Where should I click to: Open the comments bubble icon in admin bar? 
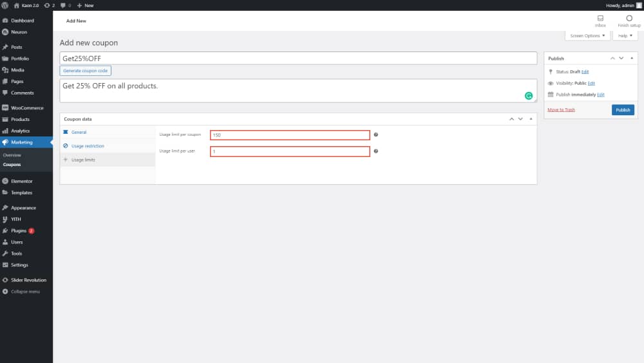tap(63, 5)
